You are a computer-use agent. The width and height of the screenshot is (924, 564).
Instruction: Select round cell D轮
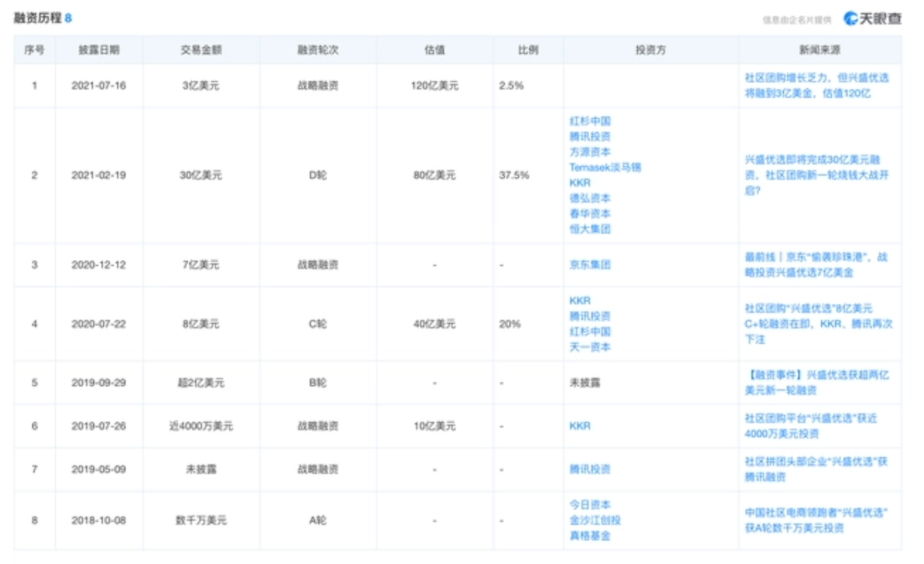pos(318,175)
